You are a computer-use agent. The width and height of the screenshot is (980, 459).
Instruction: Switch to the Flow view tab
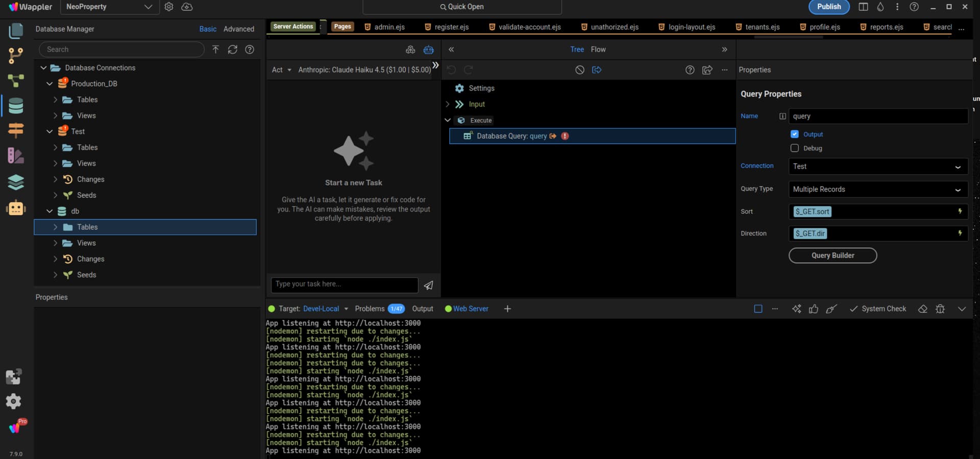coord(598,49)
